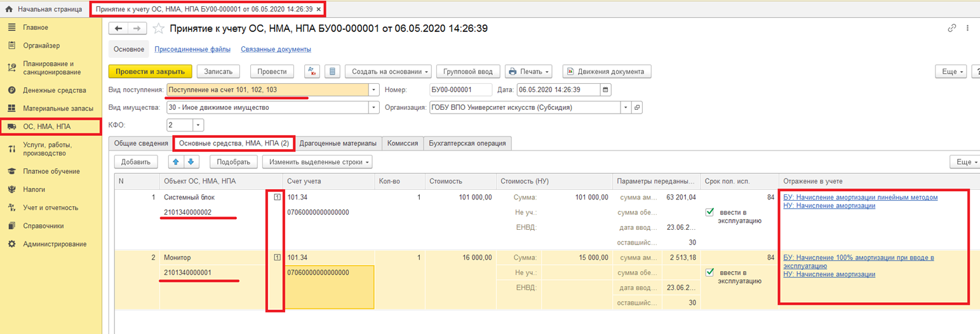Viewport: 980px width, 334px height.
Task: Sort by the Счет учета column header
Action: click(328, 181)
